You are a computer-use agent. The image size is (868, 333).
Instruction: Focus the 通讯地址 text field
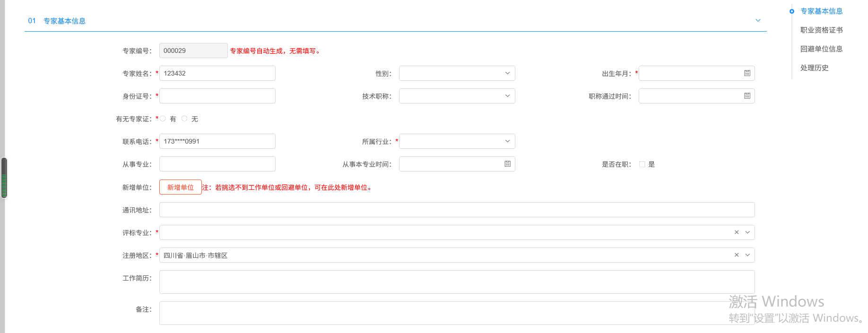click(457, 210)
